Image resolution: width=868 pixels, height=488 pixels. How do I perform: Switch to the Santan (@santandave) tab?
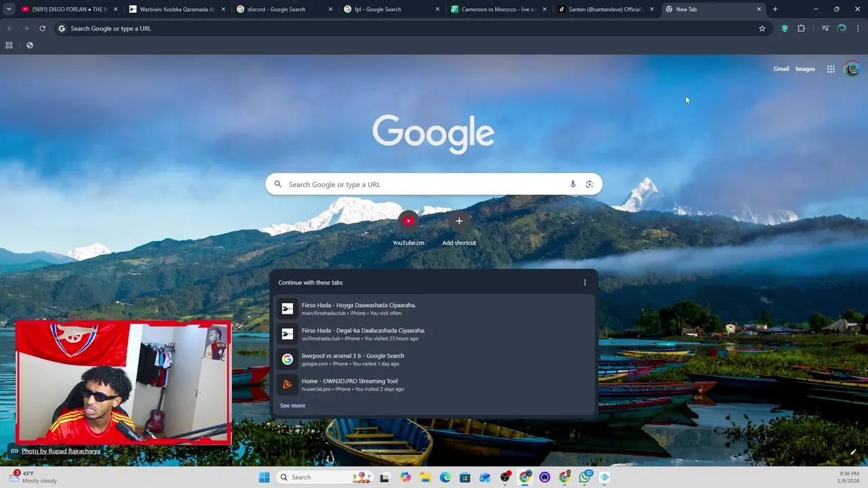pos(606,9)
